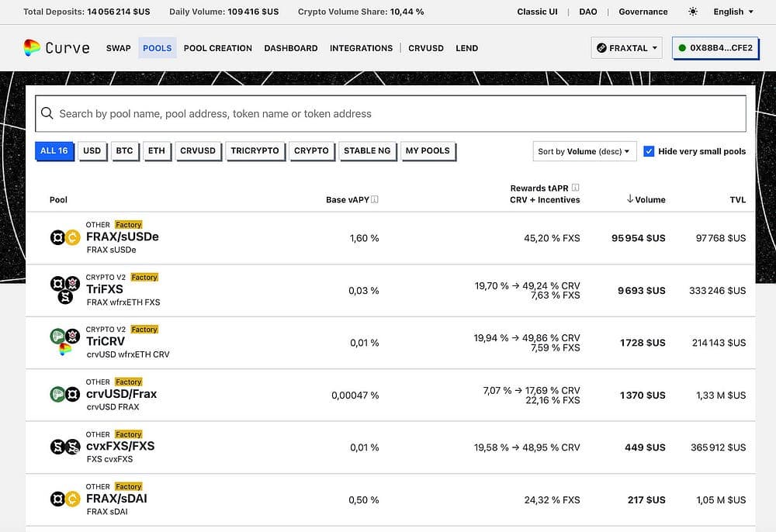Filter pools by crvUSD
776x532 pixels.
(x=198, y=150)
